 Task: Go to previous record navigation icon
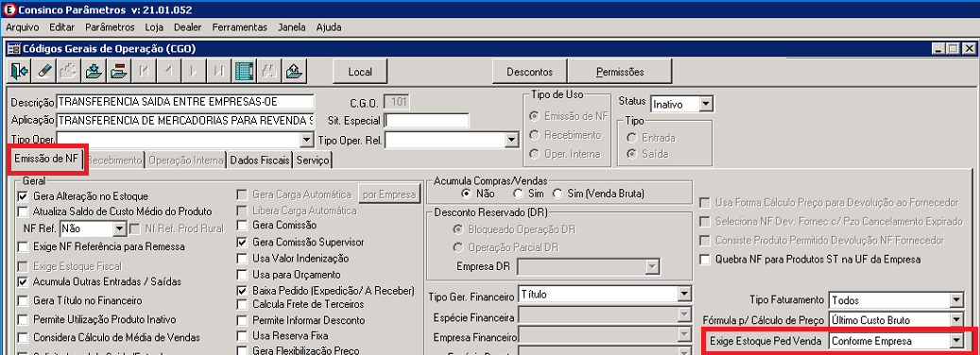click(x=169, y=71)
